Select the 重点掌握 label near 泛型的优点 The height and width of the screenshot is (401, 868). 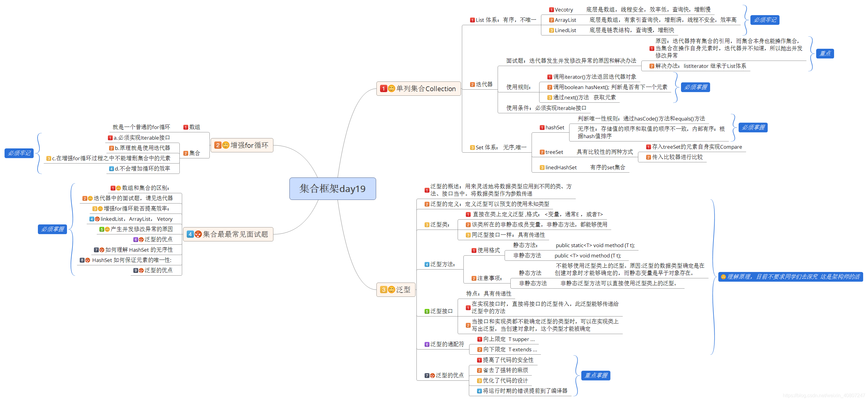point(596,376)
